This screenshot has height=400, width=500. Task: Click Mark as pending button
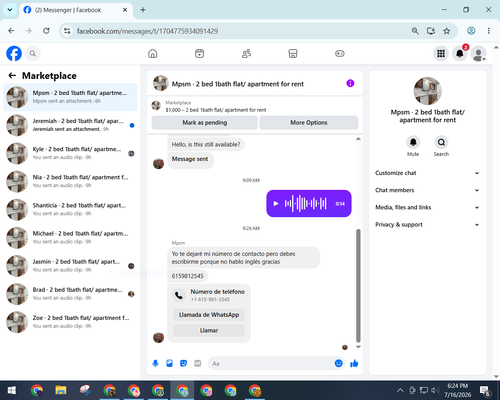205,122
